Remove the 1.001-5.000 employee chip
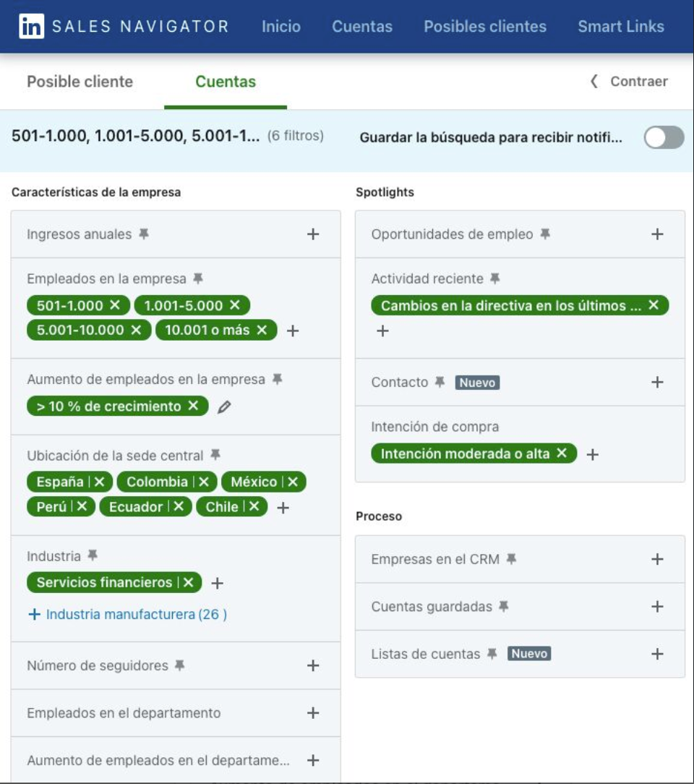This screenshot has width=694, height=784. [235, 305]
